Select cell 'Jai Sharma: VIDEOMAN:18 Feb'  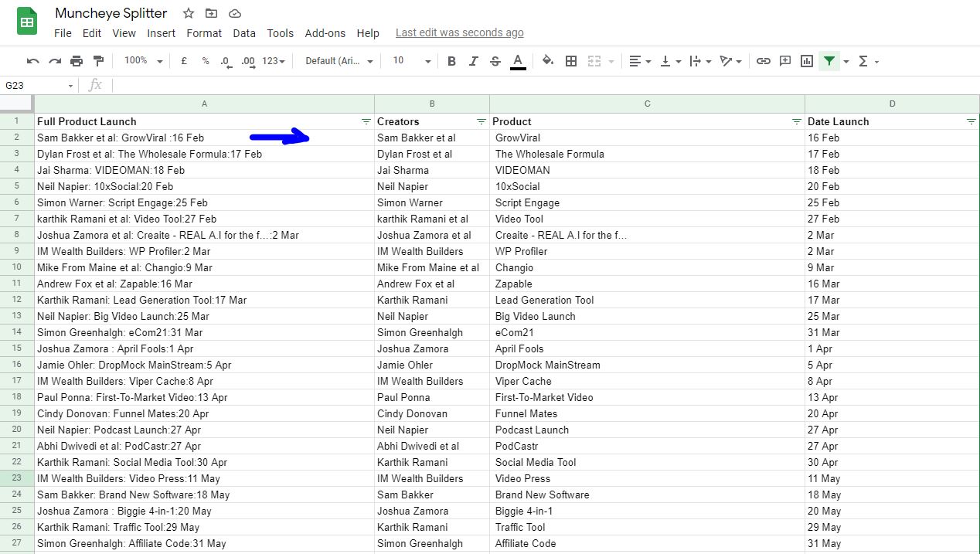tap(204, 170)
